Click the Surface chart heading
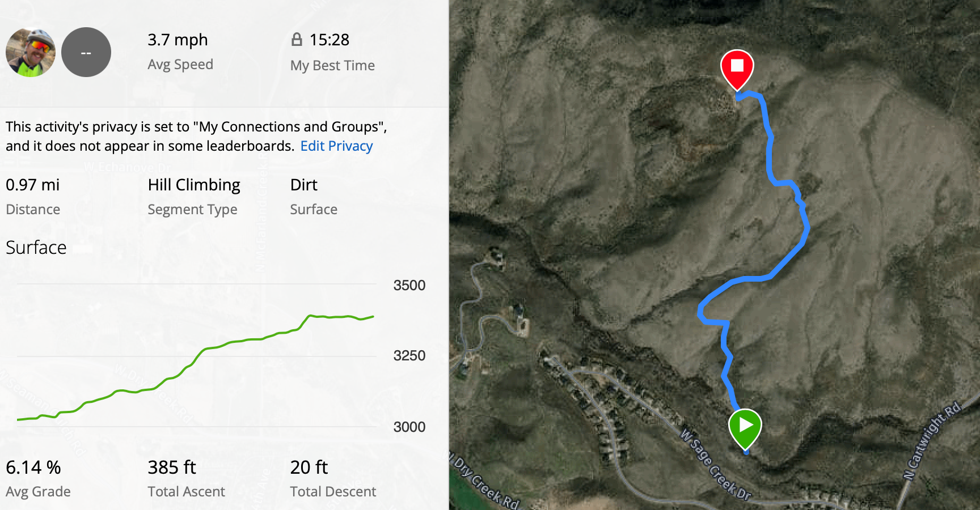The height and width of the screenshot is (510, 980). (36, 248)
